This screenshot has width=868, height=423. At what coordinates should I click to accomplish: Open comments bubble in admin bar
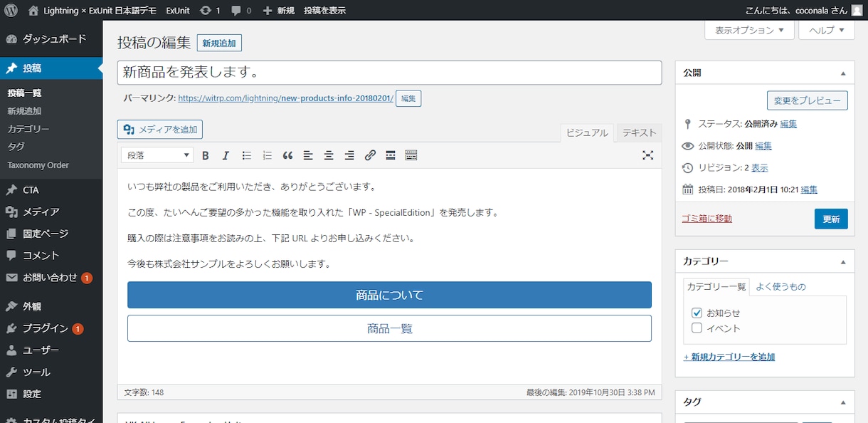point(241,11)
